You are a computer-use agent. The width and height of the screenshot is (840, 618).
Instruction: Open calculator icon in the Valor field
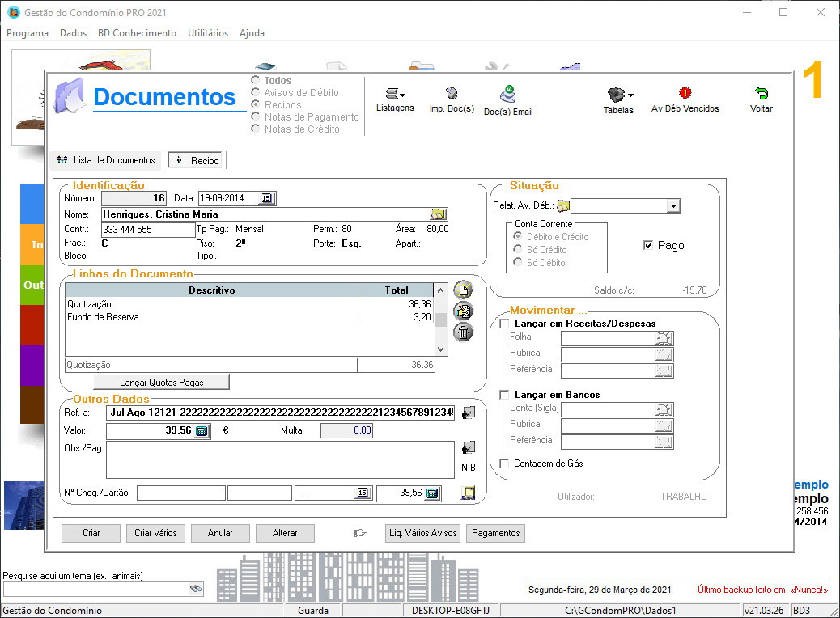[x=202, y=431]
